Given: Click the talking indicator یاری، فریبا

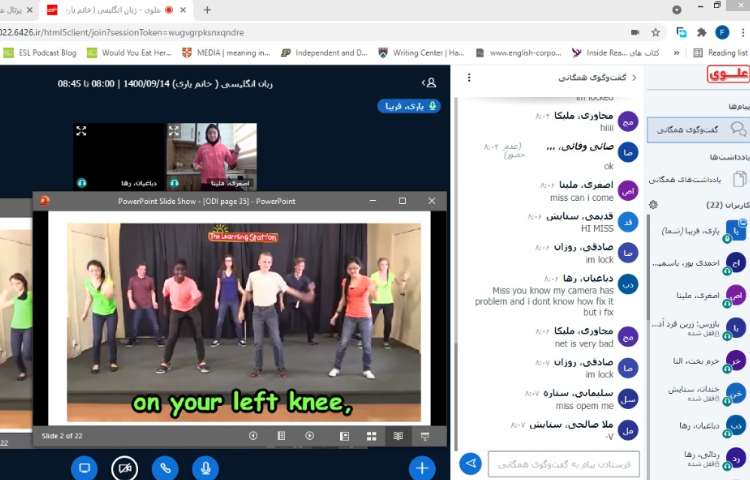Looking at the screenshot, I should click(x=409, y=106).
